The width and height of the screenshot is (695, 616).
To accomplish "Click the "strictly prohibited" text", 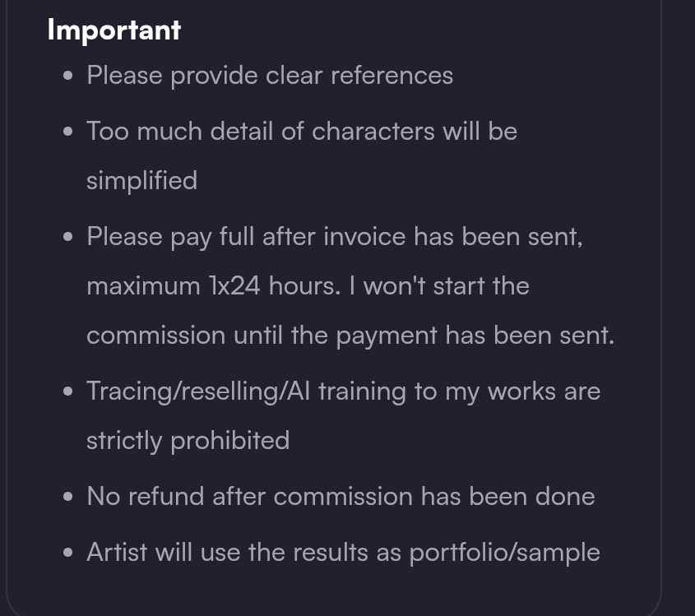I will point(188,441).
